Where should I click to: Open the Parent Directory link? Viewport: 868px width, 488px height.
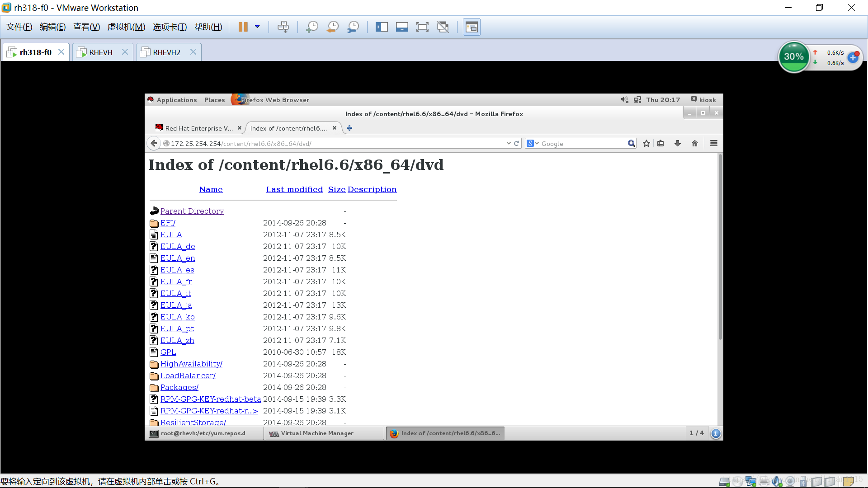[x=192, y=211]
